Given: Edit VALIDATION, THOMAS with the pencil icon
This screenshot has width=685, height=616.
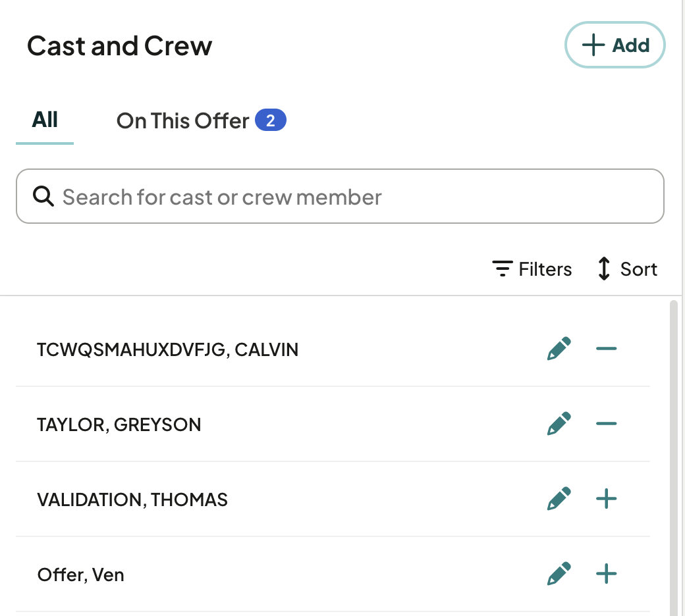Looking at the screenshot, I should coord(559,499).
